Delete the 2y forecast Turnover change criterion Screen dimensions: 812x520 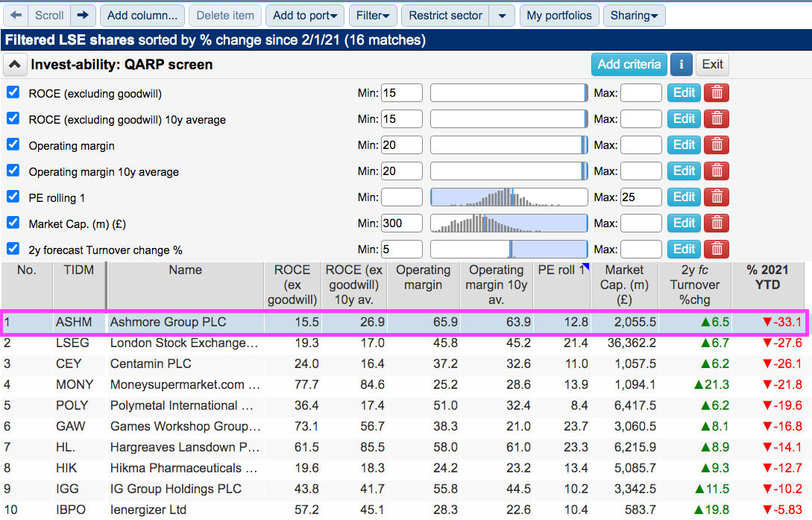pos(717,250)
